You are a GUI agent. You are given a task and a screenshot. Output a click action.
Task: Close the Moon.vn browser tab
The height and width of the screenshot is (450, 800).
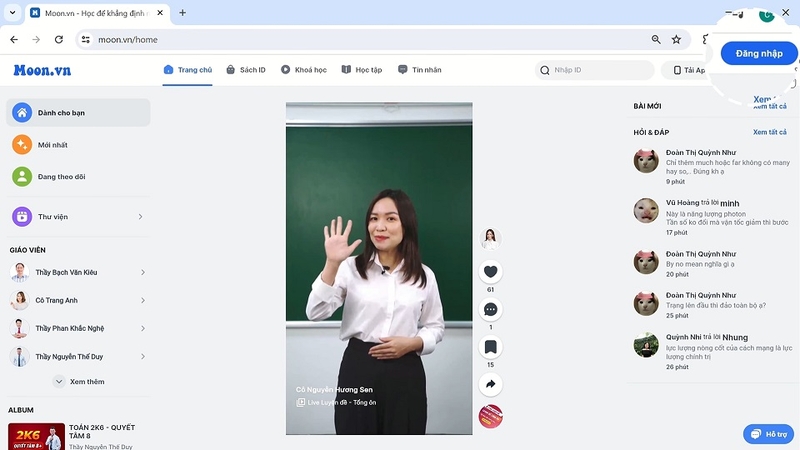point(160,13)
